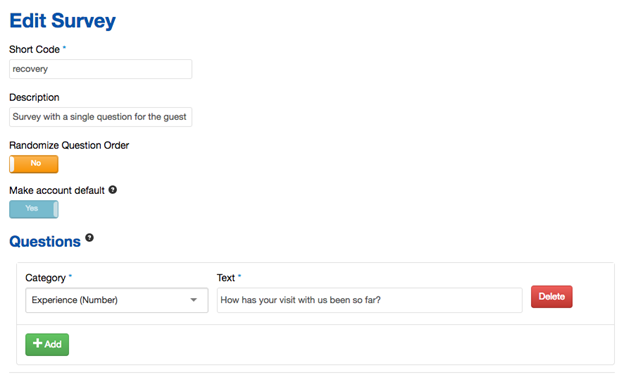Click the Randomize Question Order label
The width and height of the screenshot is (624, 375).
click(69, 145)
